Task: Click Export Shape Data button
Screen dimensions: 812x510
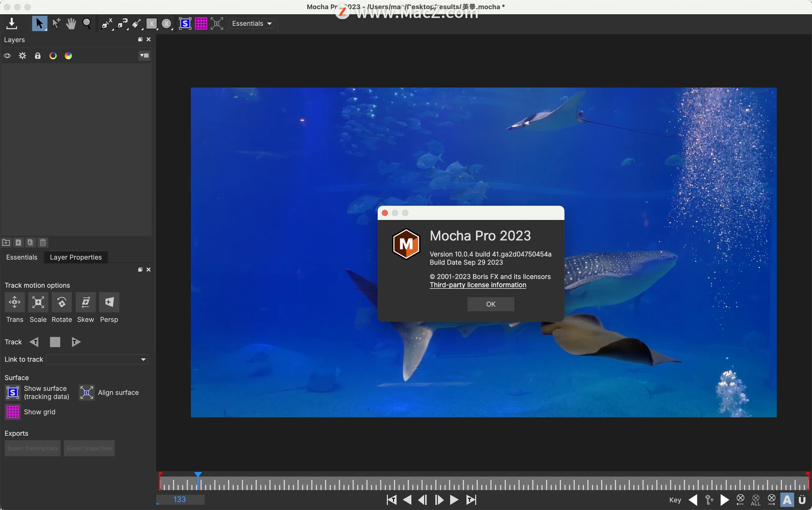Action: click(89, 448)
